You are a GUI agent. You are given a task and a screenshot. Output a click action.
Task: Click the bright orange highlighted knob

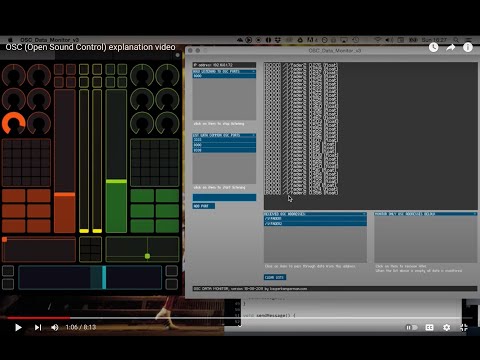14,123
